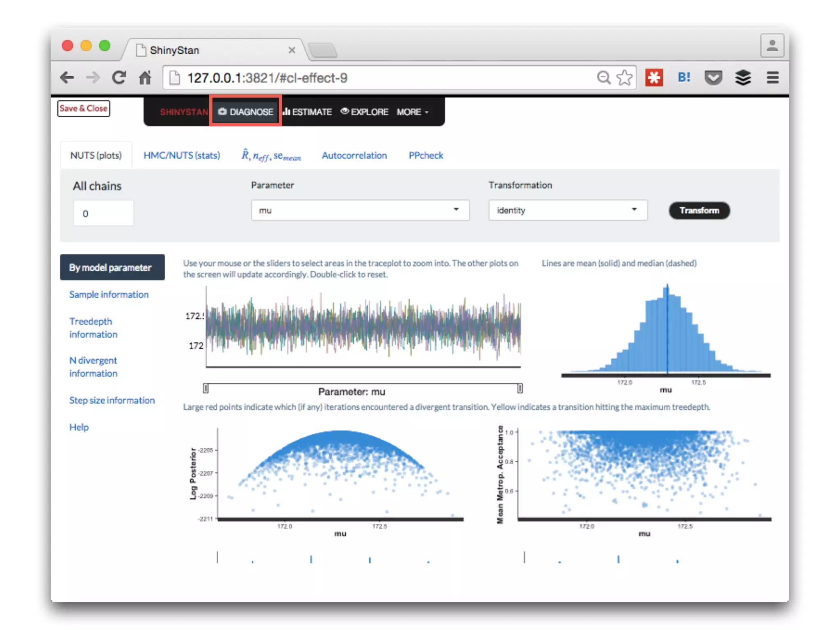The image size is (840, 630).
Task: Expand the MORE menu in navbar
Action: point(412,112)
